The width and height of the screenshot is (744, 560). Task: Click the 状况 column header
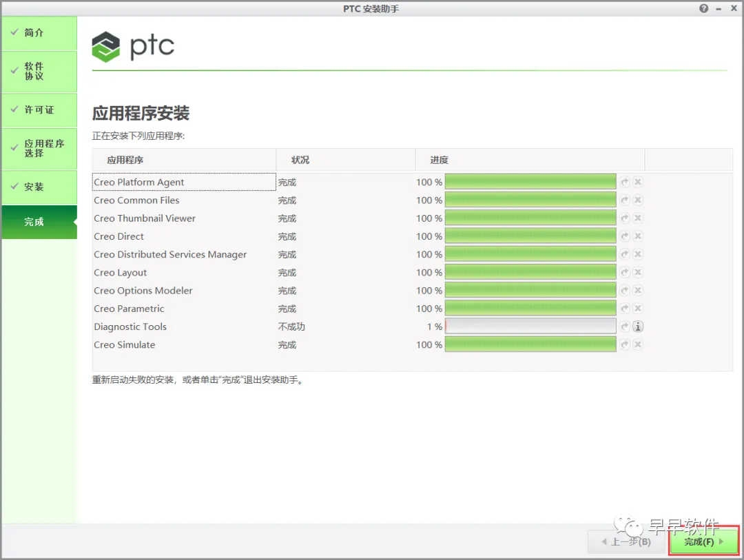coord(346,160)
